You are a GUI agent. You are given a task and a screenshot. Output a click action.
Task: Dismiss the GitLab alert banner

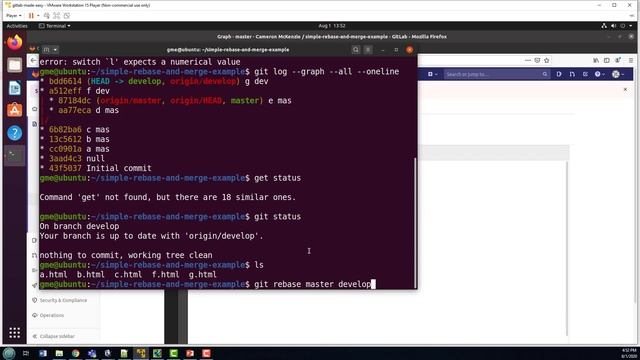pyautogui.click(x=625, y=89)
